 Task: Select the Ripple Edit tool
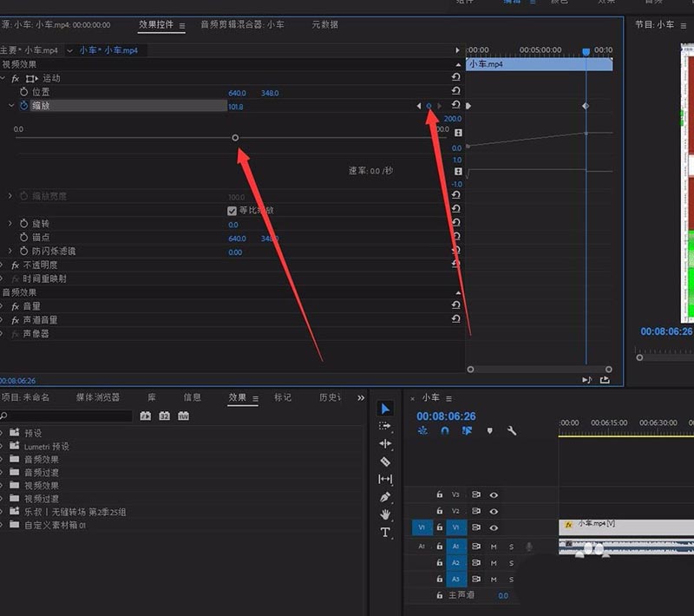tap(385, 443)
